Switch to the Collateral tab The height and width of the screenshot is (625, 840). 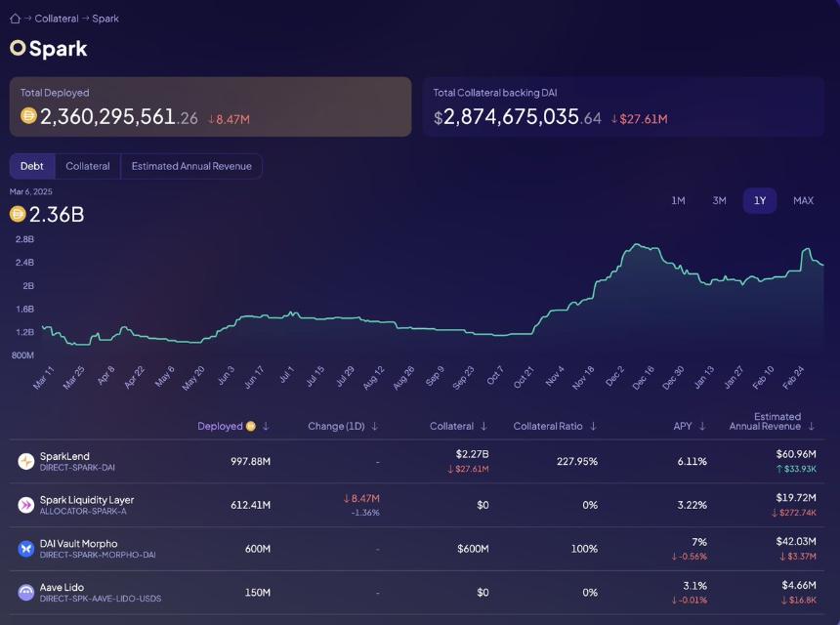click(x=88, y=166)
